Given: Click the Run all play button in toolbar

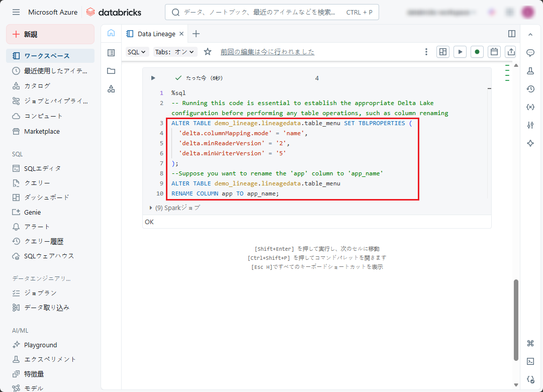Looking at the screenshot, I should [460, 52].
